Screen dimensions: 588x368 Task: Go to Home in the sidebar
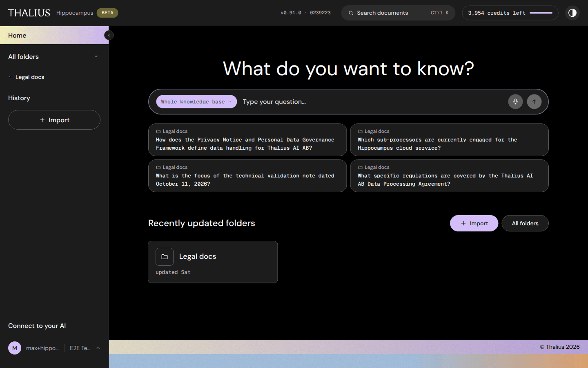[x=54, y=35]
